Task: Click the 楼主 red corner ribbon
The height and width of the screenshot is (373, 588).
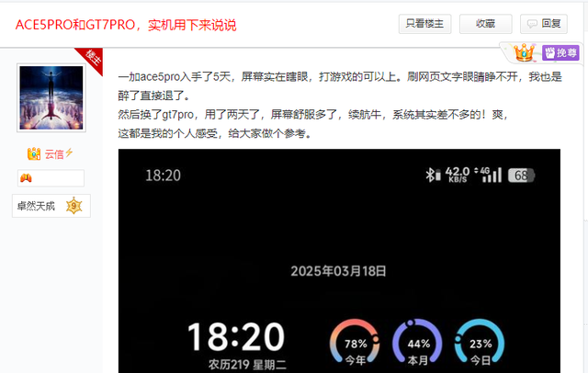Action: [x=91, y=59]
